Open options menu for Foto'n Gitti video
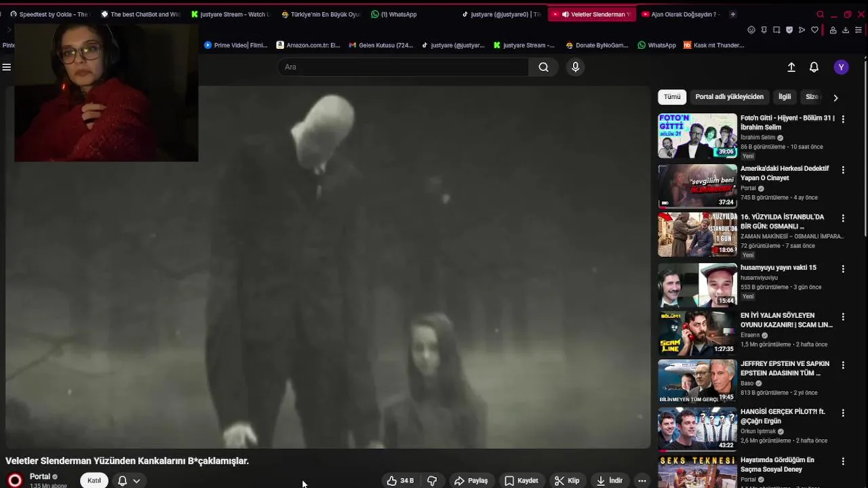The image size is (868, 488). [843, 119]
